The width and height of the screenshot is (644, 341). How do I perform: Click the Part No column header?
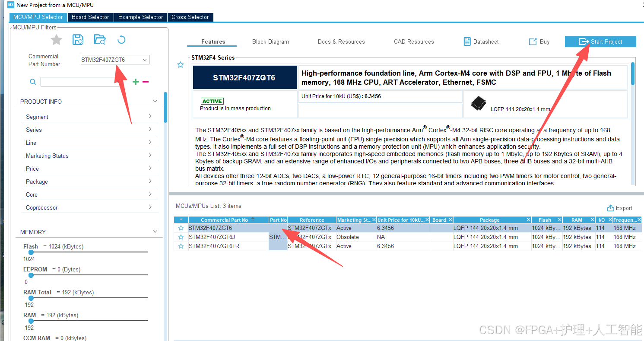278,220
